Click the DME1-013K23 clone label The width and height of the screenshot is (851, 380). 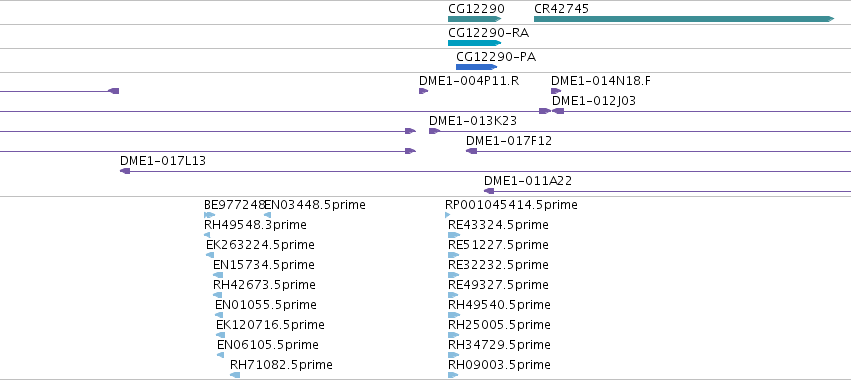click(x=473, y=121)
